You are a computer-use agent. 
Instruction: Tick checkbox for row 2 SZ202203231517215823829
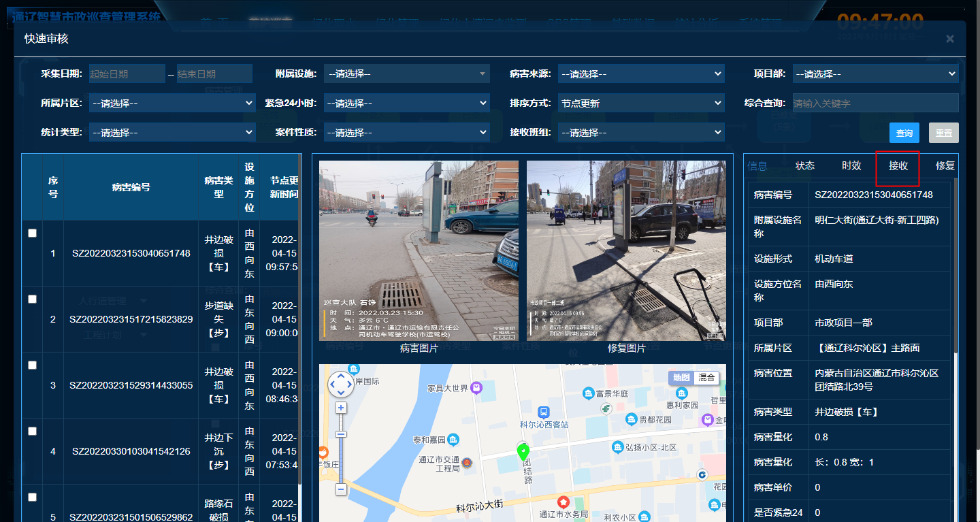[x=32, y=299]
